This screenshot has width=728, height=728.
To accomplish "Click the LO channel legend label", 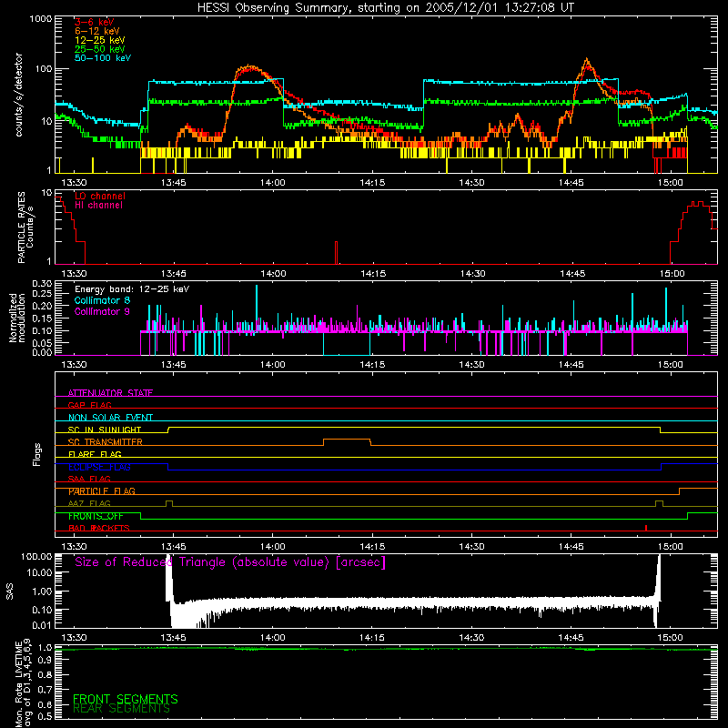I will (100, 196).
